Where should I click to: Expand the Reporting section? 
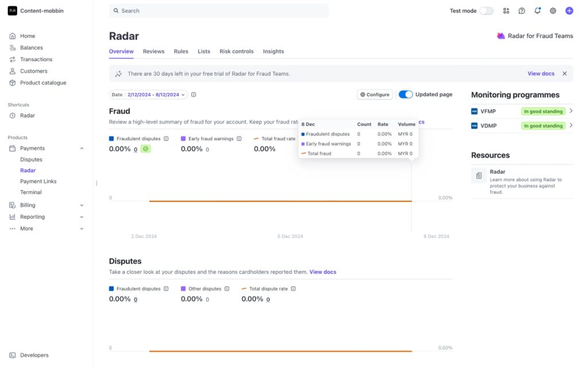pos(29,217)
